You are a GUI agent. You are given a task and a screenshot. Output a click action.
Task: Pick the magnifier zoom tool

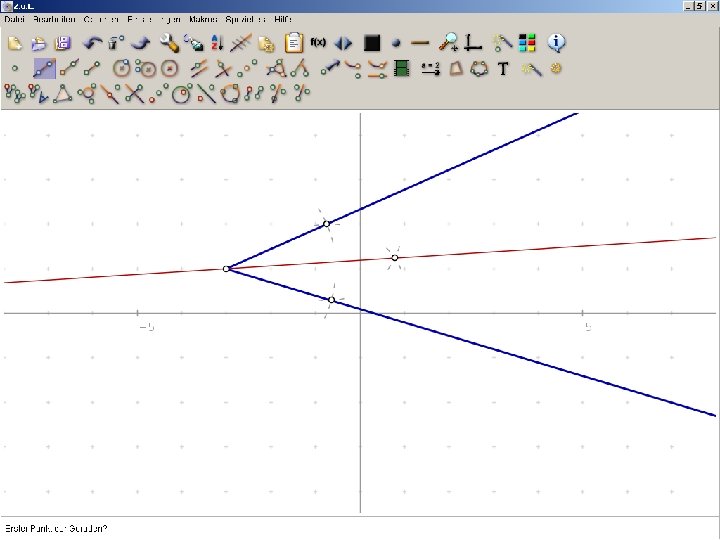pyautogui.click(x=448, y=42)
